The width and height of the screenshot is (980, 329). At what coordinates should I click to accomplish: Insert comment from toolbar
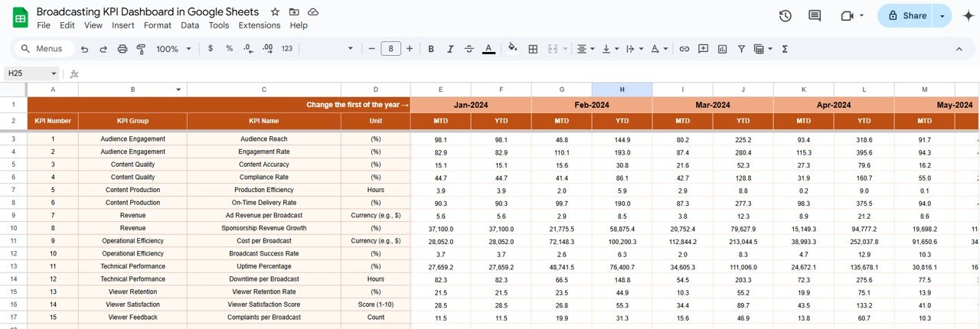pyautogui.click(x=703, y=49)
